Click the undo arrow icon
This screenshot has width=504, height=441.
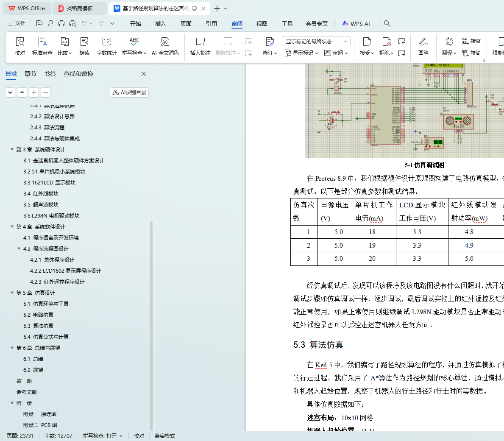[84, 23]
